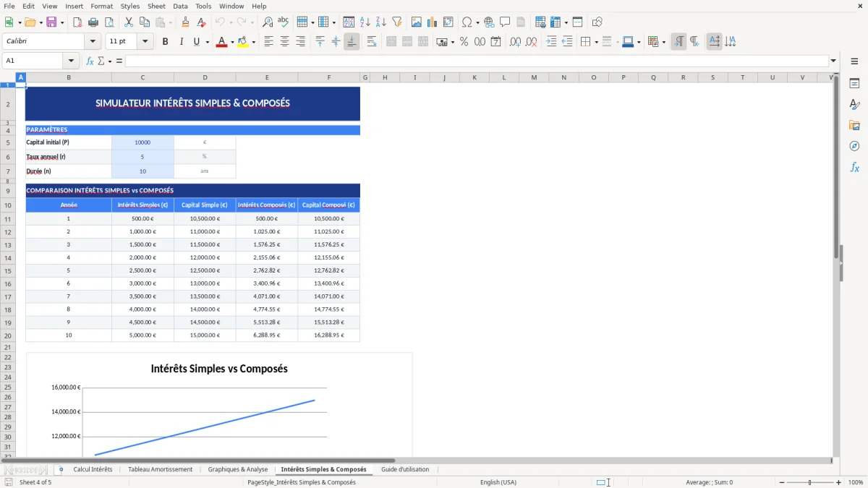Toggle AutoFilter on the data
The height and width of the screenshot is (488, 868).
point(396,22)
